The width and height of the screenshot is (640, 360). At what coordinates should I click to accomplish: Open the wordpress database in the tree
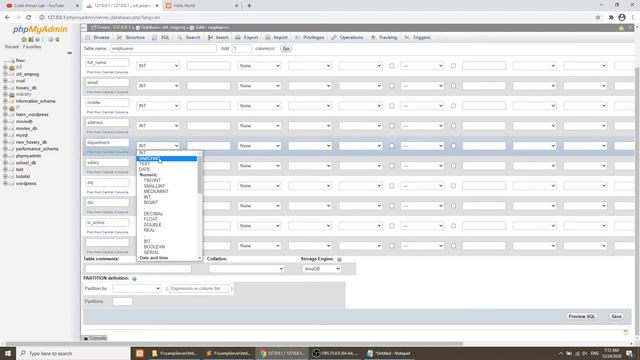point(26,184)
